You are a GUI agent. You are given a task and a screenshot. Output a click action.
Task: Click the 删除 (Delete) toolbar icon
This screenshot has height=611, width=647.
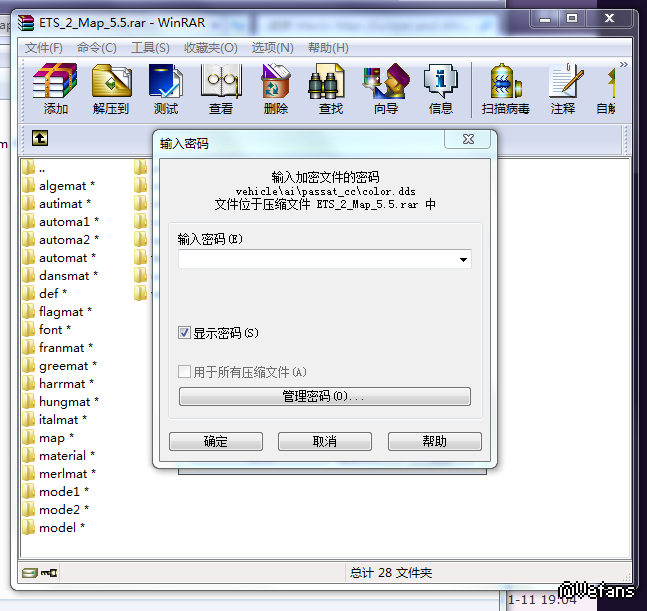(276, 89)
